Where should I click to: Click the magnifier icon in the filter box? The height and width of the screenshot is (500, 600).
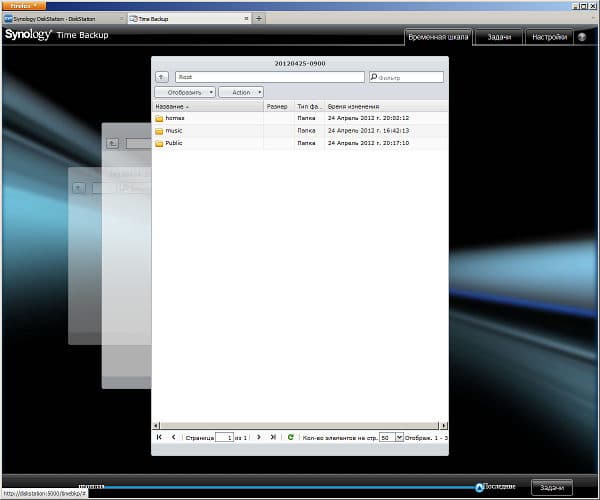pyautogui.click(x=374, y=77)
